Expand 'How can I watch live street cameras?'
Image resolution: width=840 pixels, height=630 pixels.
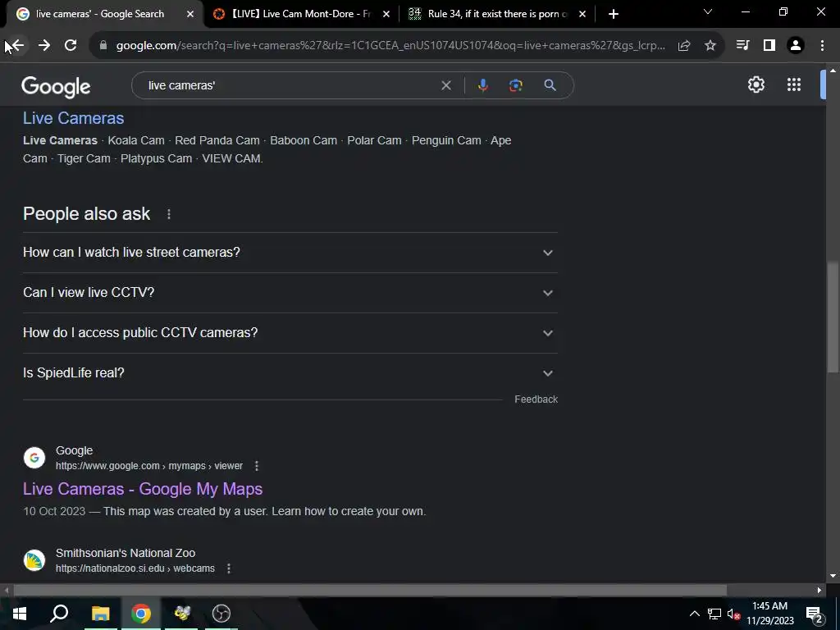290,253
